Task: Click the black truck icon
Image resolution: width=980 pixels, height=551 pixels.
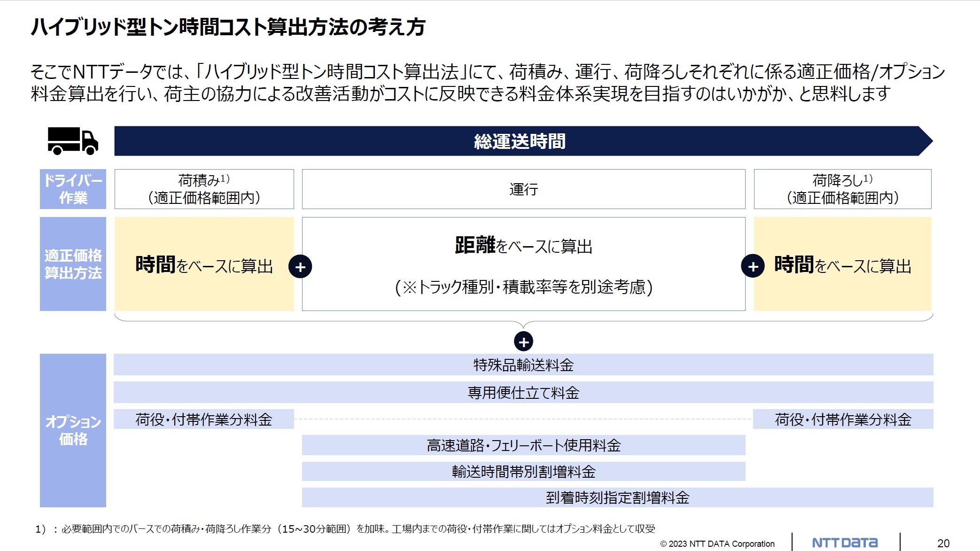Action: pyautogui.click(x=73, y=141)
